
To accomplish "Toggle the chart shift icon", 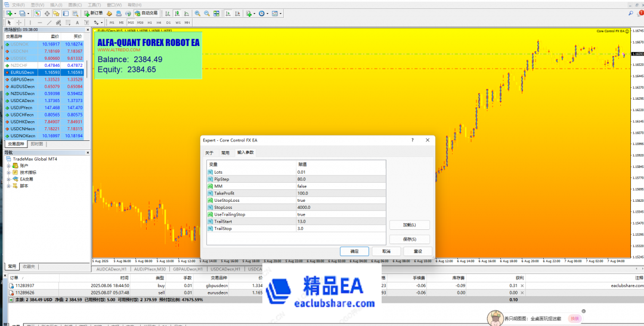I will (237, 13).
